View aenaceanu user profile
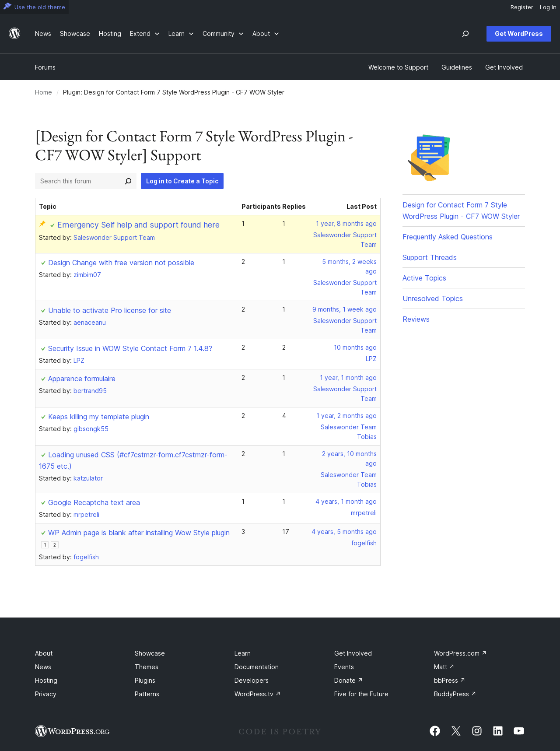Screen dimensions: 560x751 (x=90, y=323)
